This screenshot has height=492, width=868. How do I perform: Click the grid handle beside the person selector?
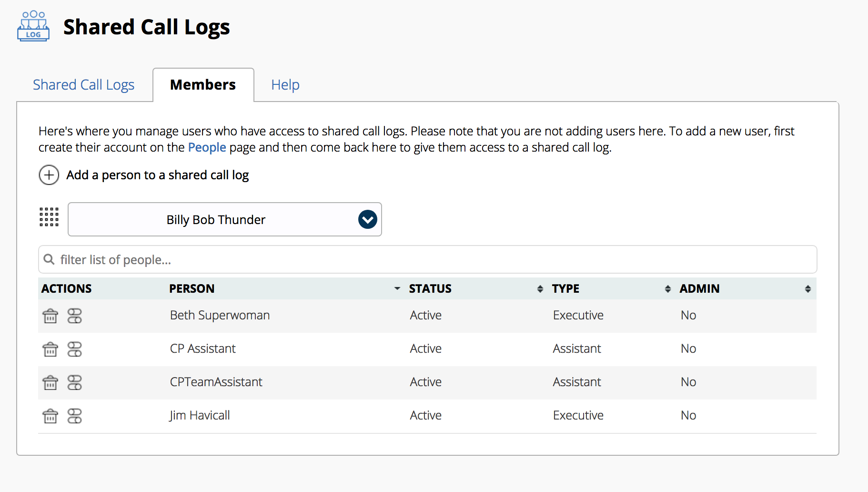(49, 217)
